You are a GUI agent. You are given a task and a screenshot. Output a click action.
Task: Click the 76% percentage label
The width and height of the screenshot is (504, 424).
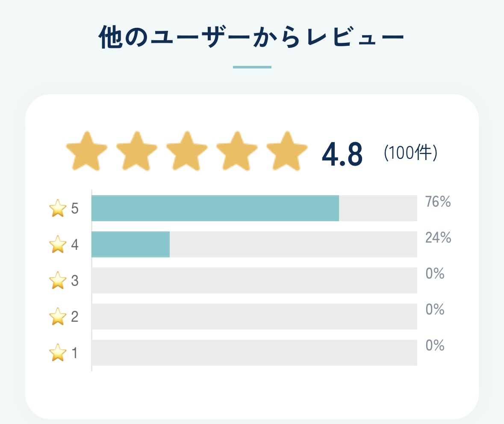pyautogui.click(x=438, y=202)
